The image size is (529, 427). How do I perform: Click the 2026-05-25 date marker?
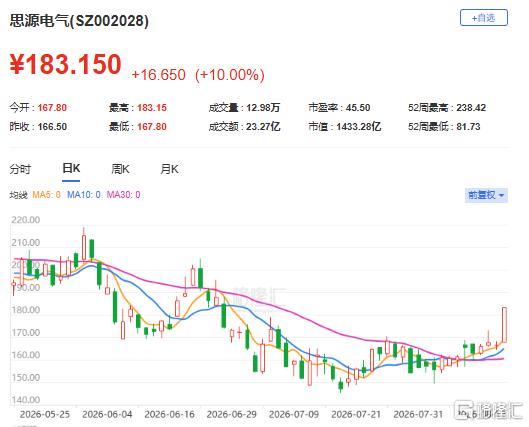(45, 414)
